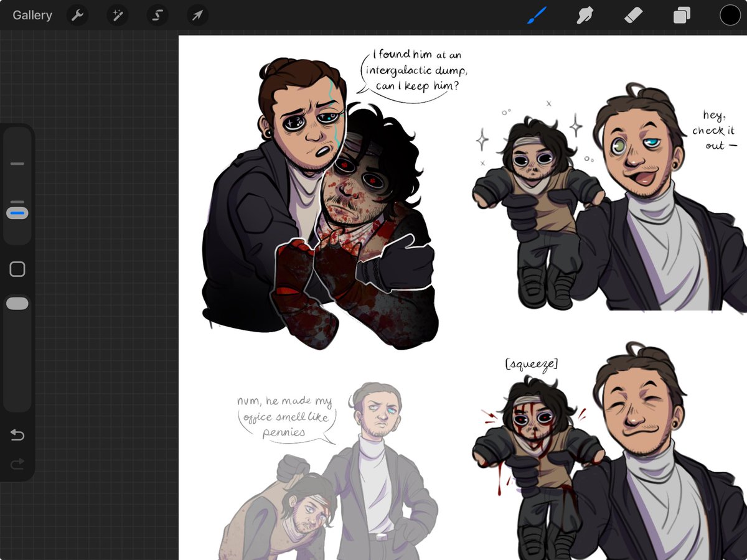This screenshot has width=747, height=560.
Task: Open the active color picker circle
Action: click(x=730, y=15)
